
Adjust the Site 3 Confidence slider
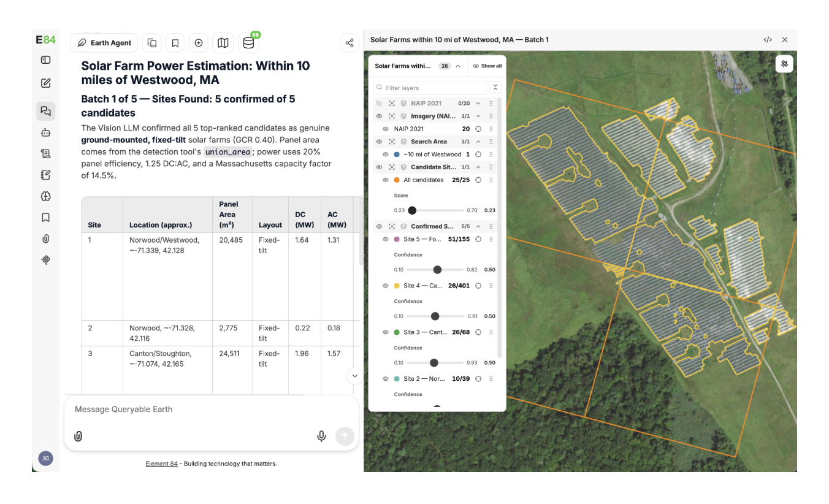pos(435,363)
